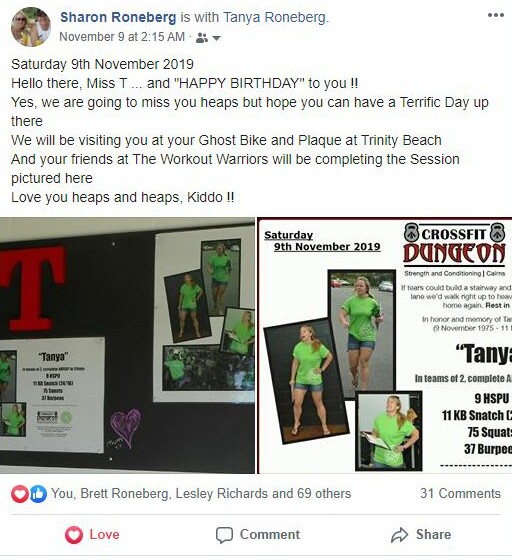Click the friends audience privacy icon
512x560 pixels.
tap(202, 38)
